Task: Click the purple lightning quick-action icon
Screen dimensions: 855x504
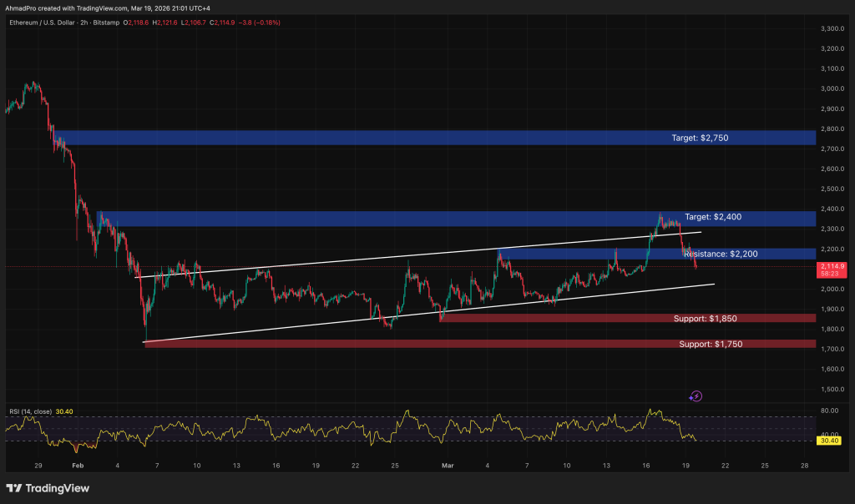Action: click(x=696, y=396)
